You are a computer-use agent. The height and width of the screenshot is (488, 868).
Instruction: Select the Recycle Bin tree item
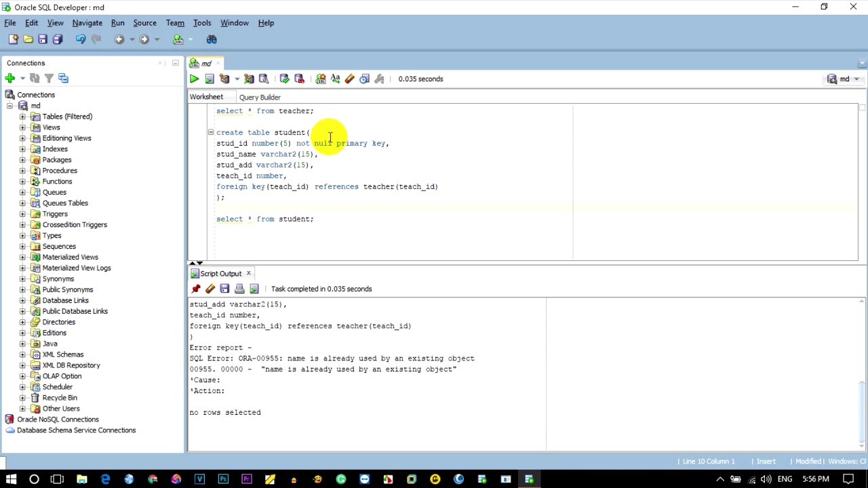pos(60,398)
